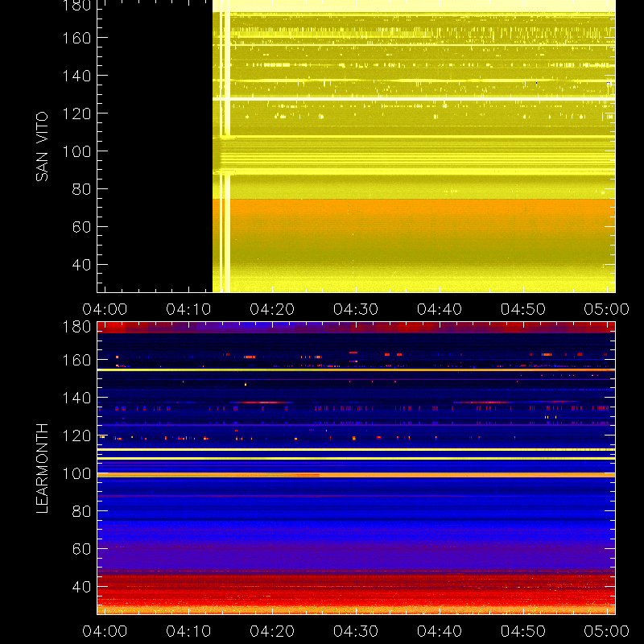The height and width of the screenshot is (644, 644).
Task: Click the SAN VITO axis label
Action: point(42,147)
